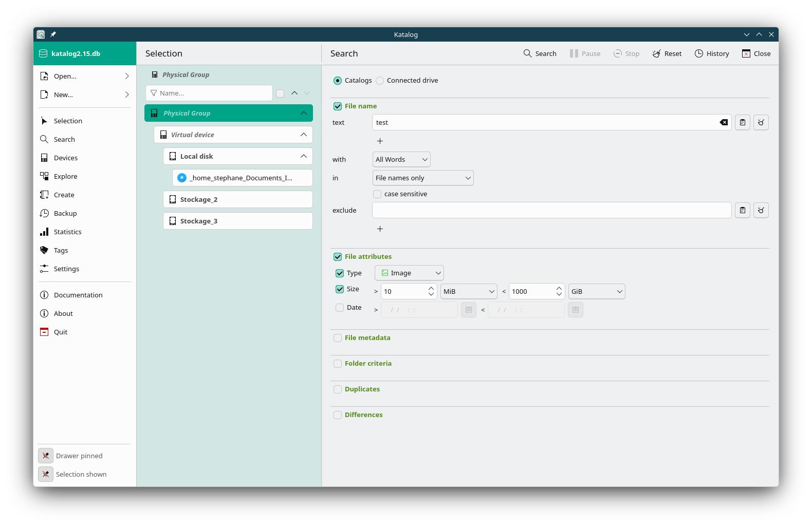Click the move-down arrow beside the Name filter
This screenshot has width=812, height=526.
(x=307, y=93)
